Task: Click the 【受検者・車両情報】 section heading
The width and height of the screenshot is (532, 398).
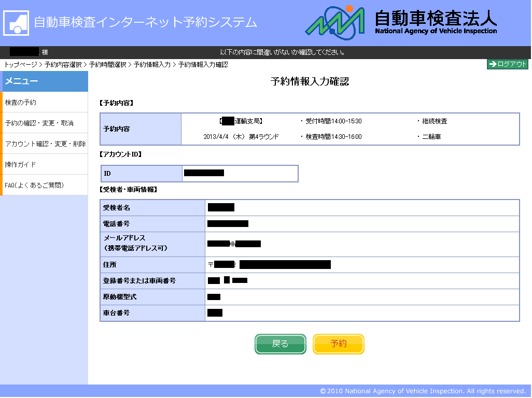Action: [128, 190]
